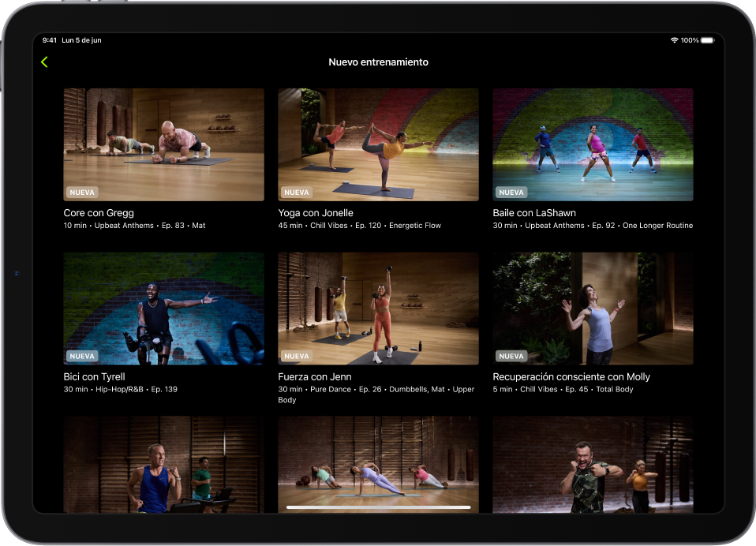Tap the Core con Gregg workout title text
This screenshot has width=756, height=546.
[x=99, y=212]
